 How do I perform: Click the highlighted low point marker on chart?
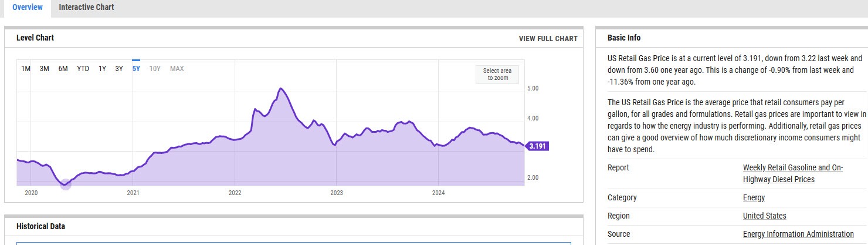click(x=66, y=184)
